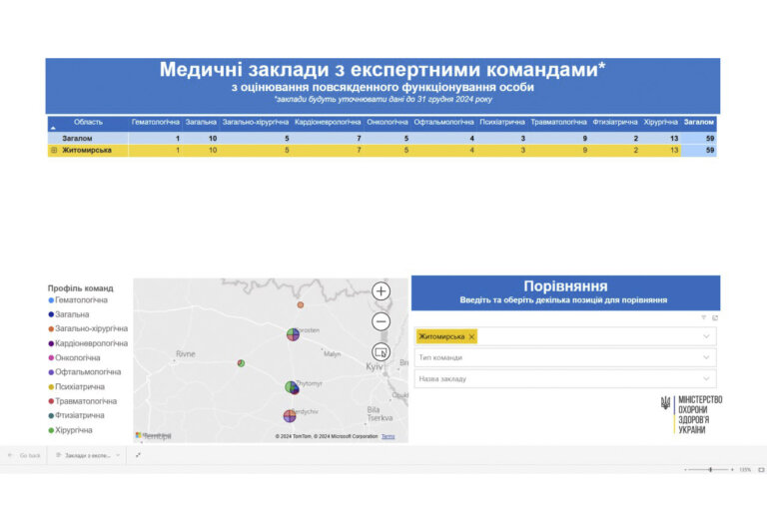The width and height of the screenshot is (767, 532).
Task: Select the Загальна legend entry
Action: click(69, 314)
